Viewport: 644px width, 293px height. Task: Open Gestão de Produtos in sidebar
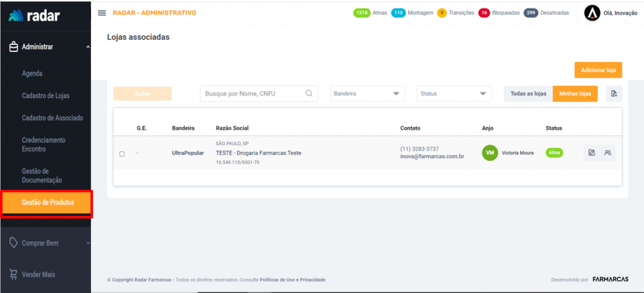click(x=46, y=203)
